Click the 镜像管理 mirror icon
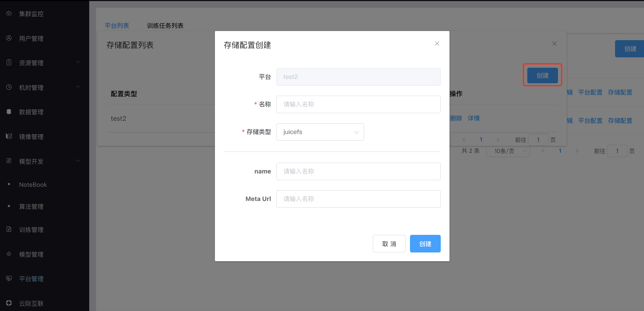Image resolution: width=644 pixels, height=311 pixels. click(x=9, y=136)
